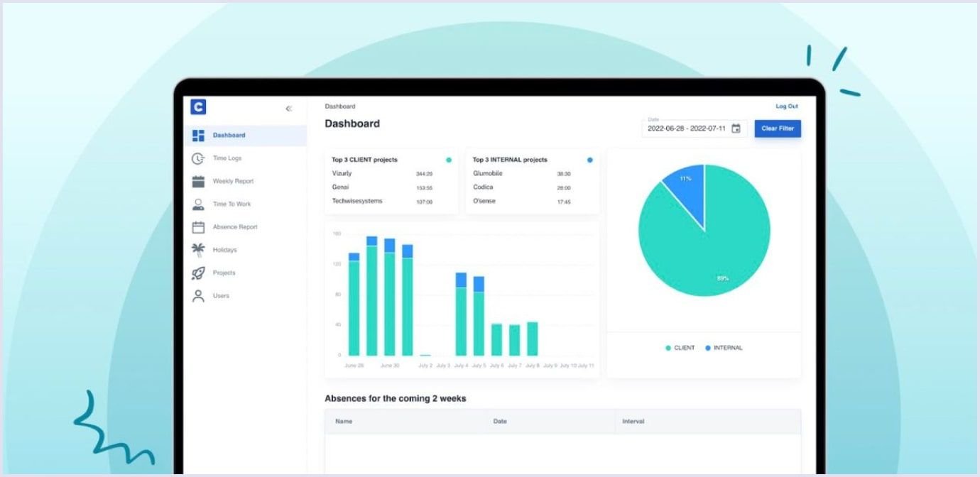The width and height of the screenshot is (980, 477).
Task: Click the 38:30 hours value
Action: (x=564, y=174)
